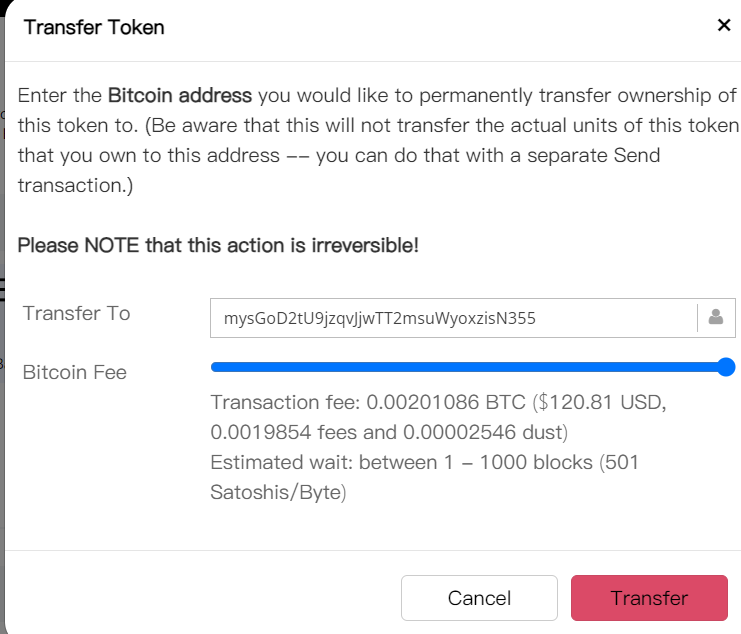Click the "Transfer To" field label
The height and width of the screenshot is (634, 741).
(x=77, y=313)
